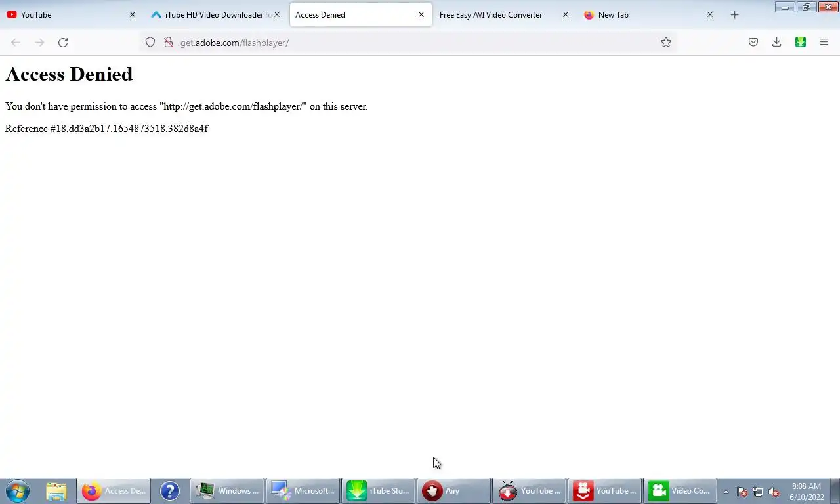840x504 pixels.
Task: Go forward to the next page
Action: (39, 43)
